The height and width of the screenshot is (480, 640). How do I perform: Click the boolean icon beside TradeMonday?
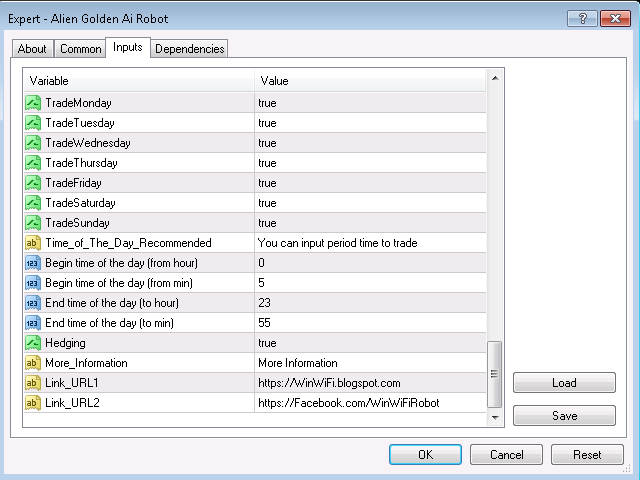[x=33, y=103]
